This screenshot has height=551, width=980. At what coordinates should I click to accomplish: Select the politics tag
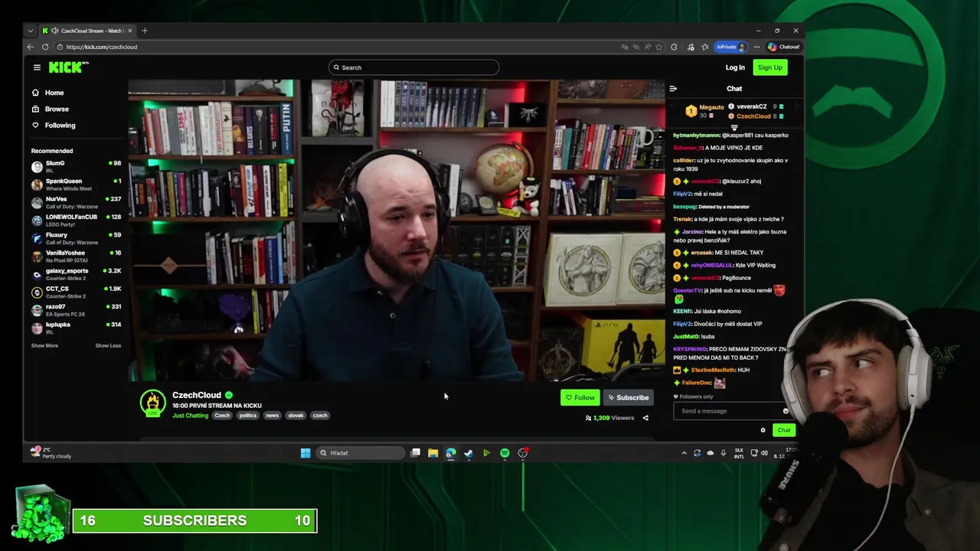(247, 416)
